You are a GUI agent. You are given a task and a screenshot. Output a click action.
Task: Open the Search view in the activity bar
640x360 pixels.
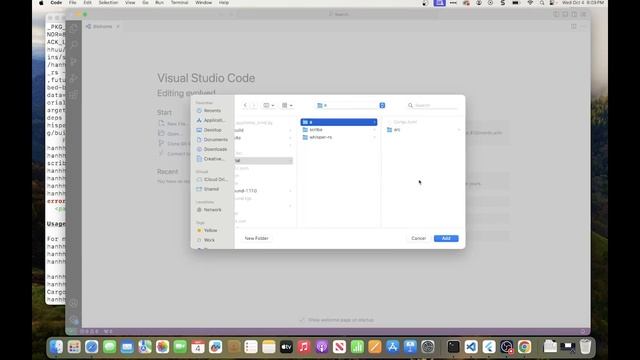pyautogui.click(x=74, y=45)
